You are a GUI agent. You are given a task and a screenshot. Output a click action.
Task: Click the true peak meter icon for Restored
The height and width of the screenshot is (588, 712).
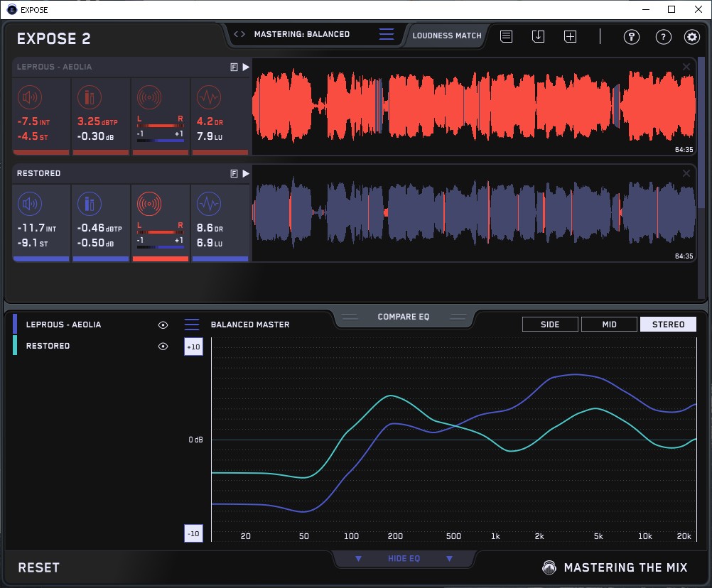point(90,205)
